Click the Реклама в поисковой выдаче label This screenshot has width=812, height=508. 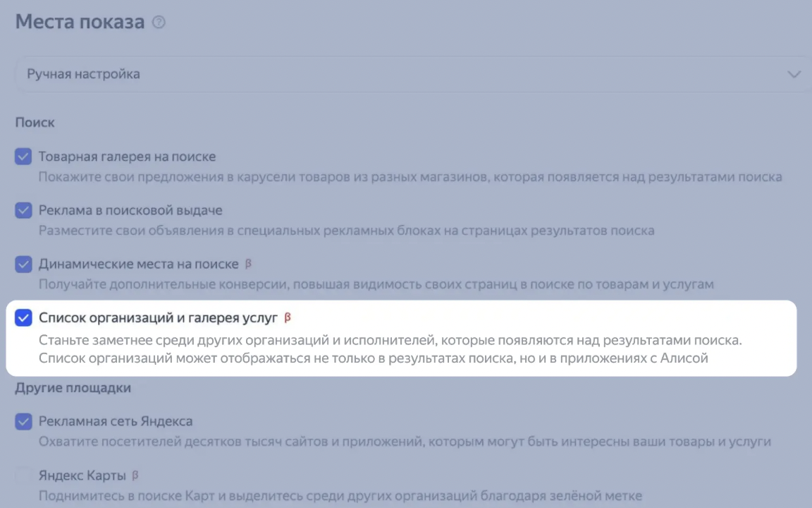pyautogui.click(x=130, y=210)
